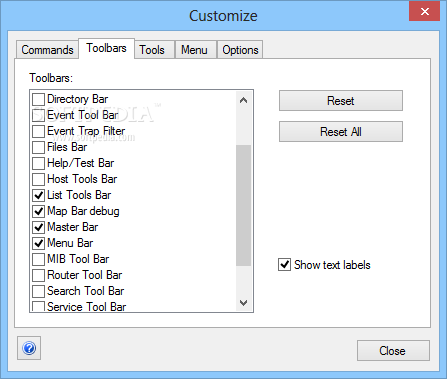The height and width of the screenshot is (379, 447).
Task: Uncheck the Menu Bar checkbox
Action: 38,243
